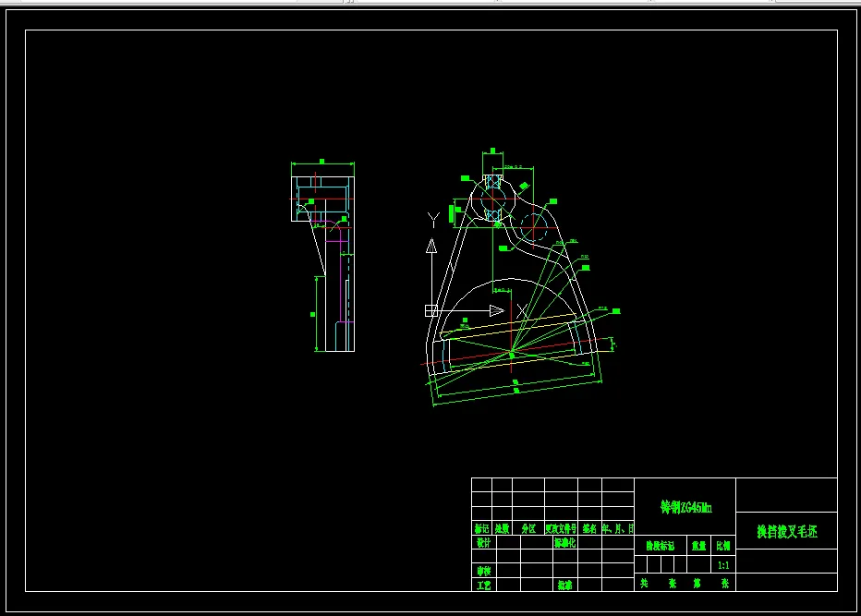Select the 签名 cell label
861x616 pixels.
click(x=589, y=528)
